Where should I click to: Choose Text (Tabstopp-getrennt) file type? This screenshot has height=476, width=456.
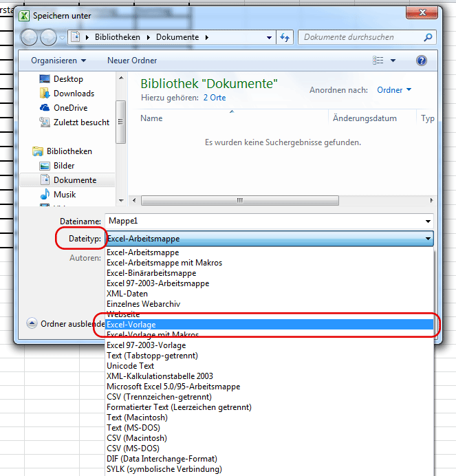[x=270, y=356]
